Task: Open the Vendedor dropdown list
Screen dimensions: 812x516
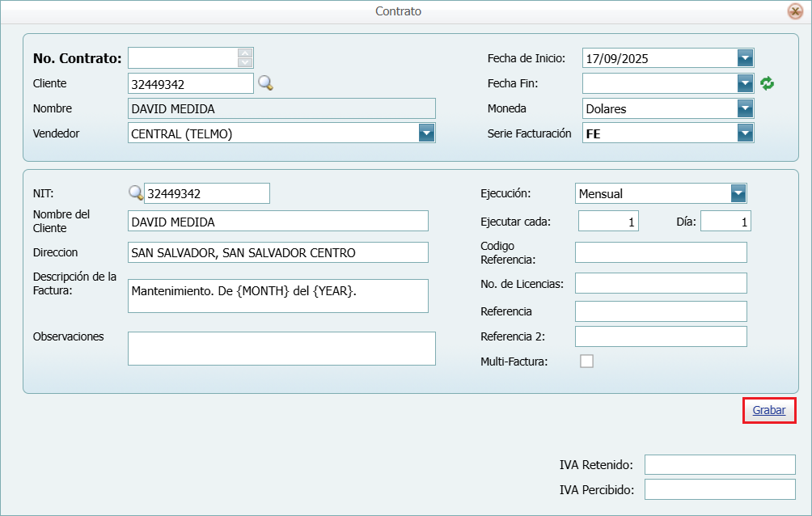Action: 426,133
